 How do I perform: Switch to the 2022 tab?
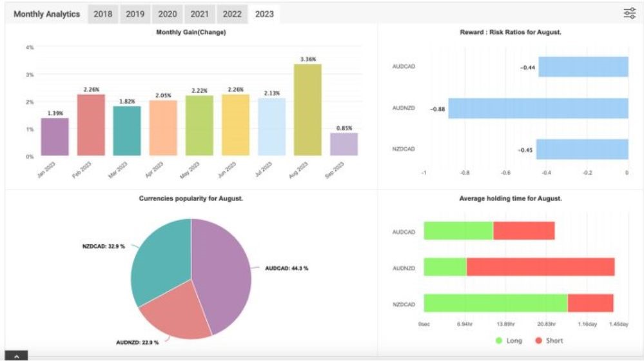[x=232, y=14]
